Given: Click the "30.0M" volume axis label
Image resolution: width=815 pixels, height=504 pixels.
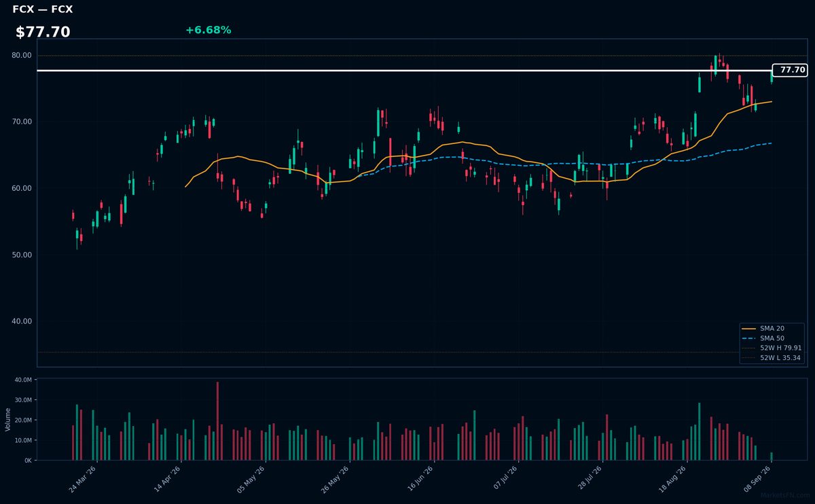Looking at the screenshot, I should point(24,400).
